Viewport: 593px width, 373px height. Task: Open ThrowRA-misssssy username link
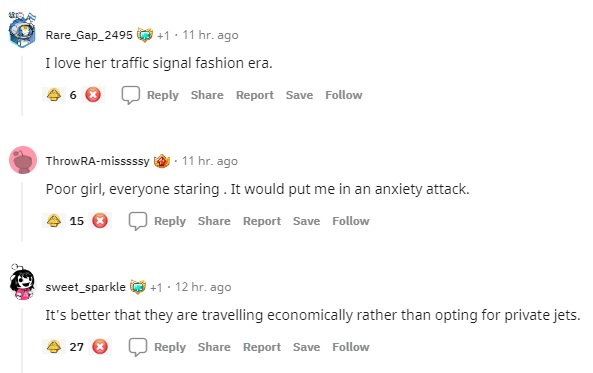coord(98,161)
